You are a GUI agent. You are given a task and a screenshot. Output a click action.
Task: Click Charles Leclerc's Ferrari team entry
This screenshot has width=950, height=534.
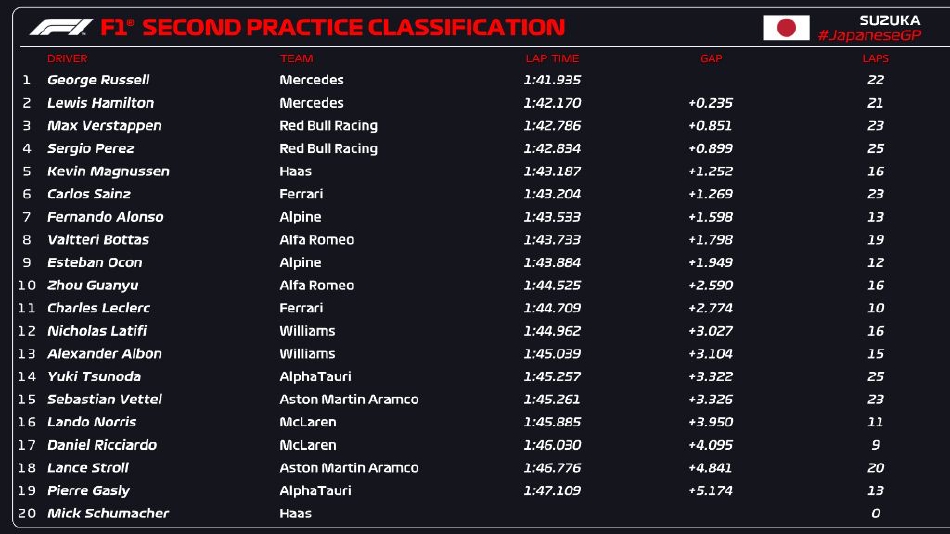click(301, 308)
